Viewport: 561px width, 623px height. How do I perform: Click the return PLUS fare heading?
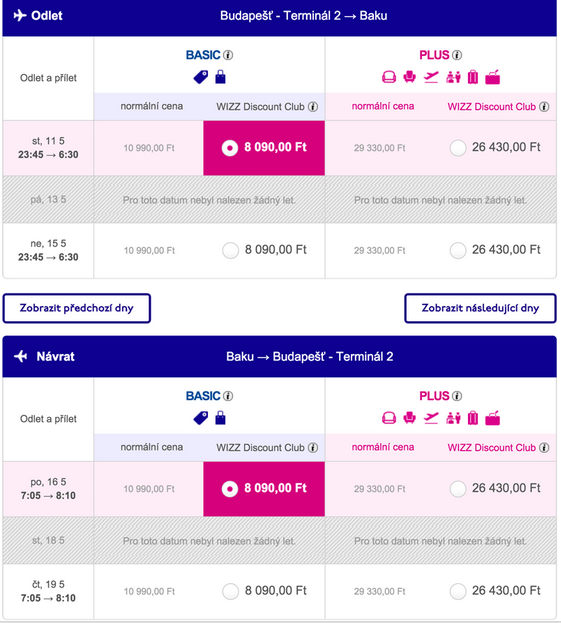tap(434, 396)
